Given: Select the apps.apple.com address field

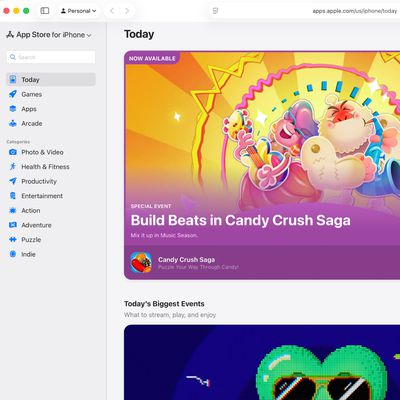Looking at the screenshot, I should click(355, 11).
